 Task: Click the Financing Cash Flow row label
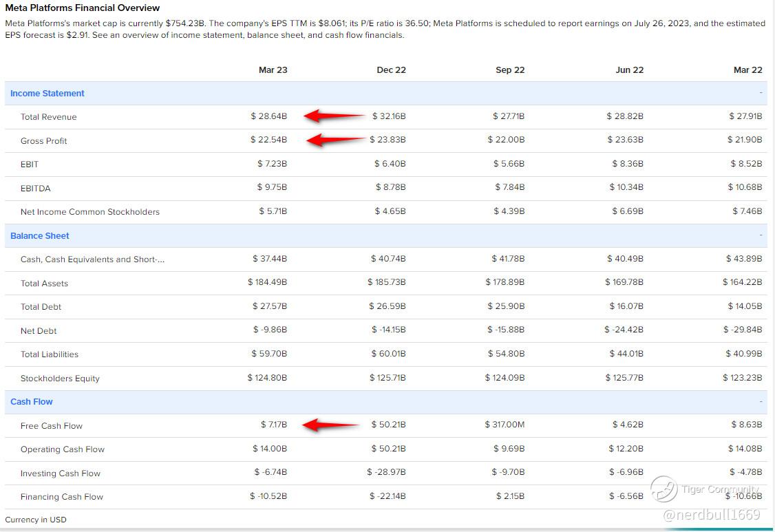point(62,497)
